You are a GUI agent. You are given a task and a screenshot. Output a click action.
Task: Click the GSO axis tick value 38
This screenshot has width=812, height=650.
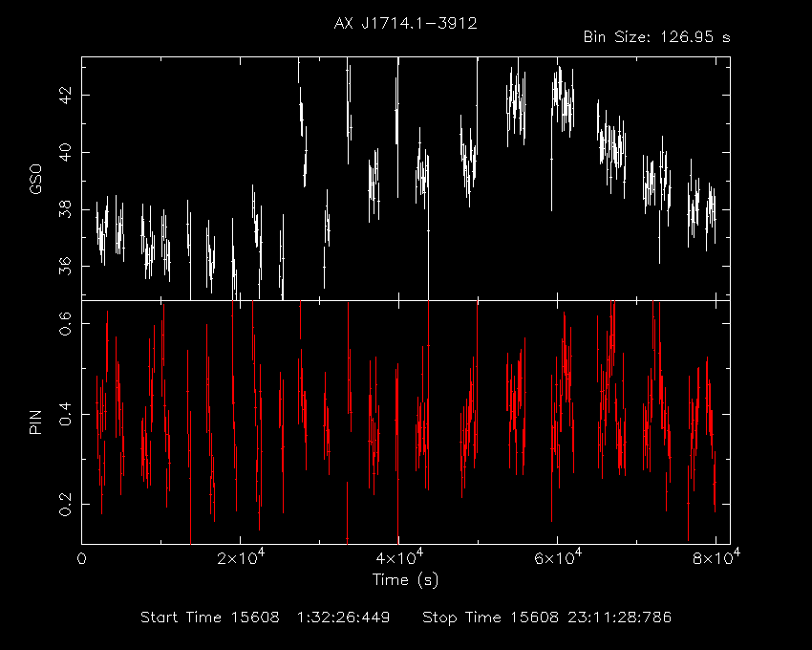(65, 209)
